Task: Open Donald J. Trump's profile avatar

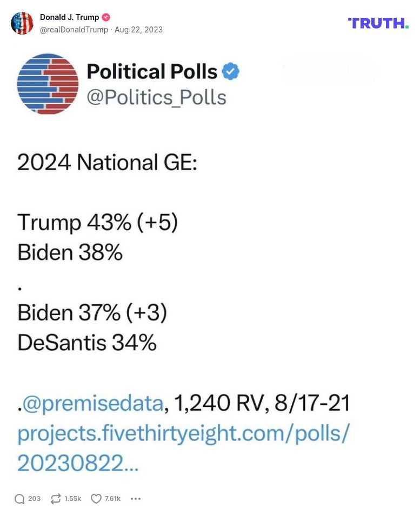Action: point(22,23)
